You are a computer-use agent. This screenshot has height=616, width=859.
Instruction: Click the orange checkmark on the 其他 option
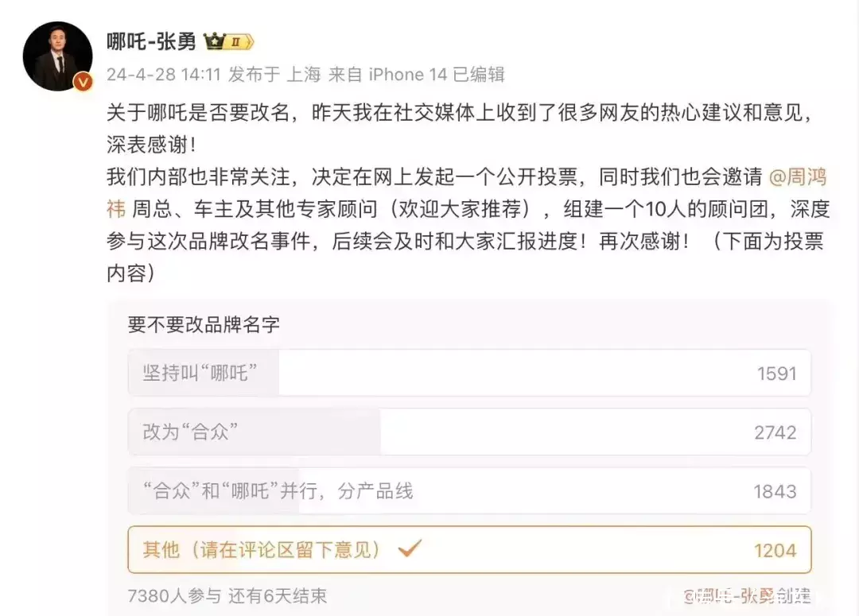(x=410, y=548)
